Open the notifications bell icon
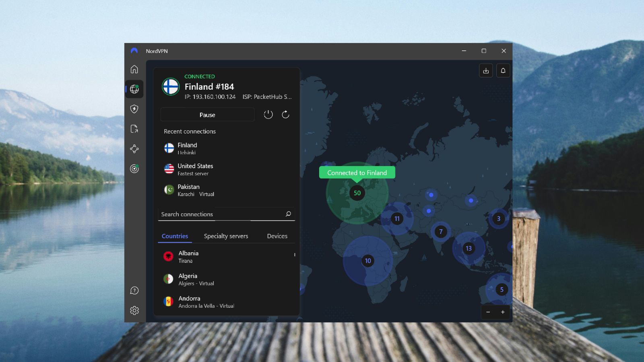 tap(503, 70)
